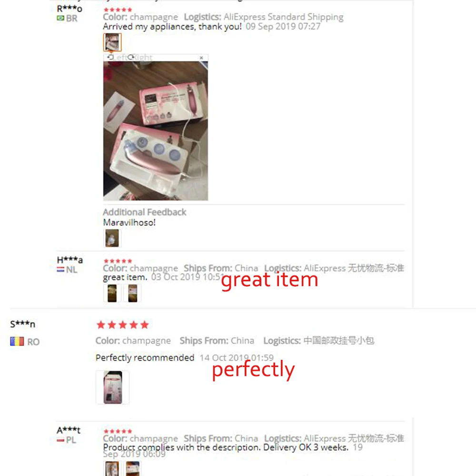Open A***t's second review photo

pos(133,468)
